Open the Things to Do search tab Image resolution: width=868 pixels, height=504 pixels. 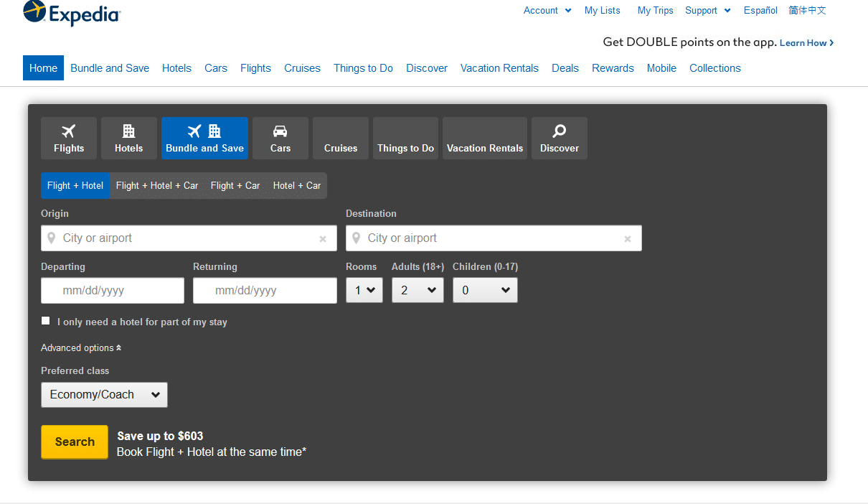(x=406, y=139)
